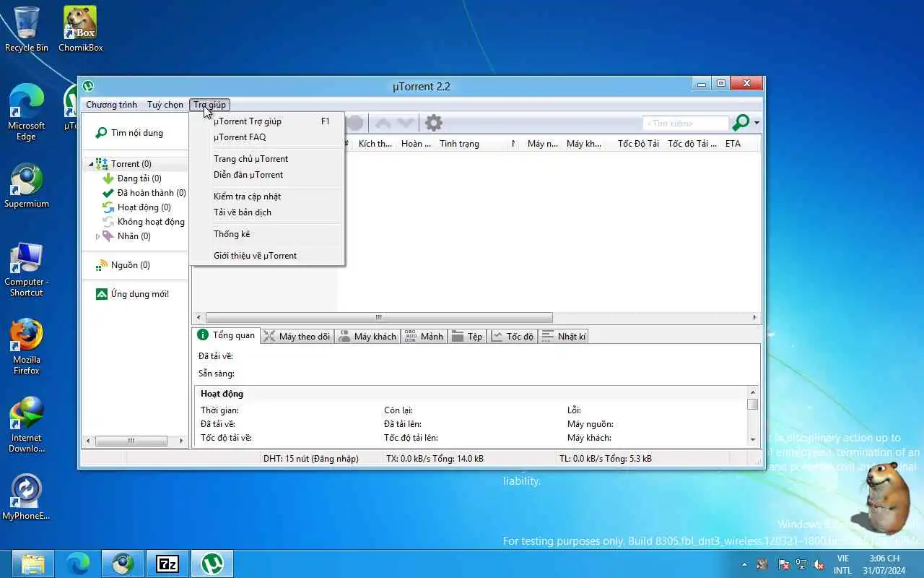Choose Kiểm tra cập nhật entry
924x578 pixels.
pyautogui.click(x=267, y=197)
